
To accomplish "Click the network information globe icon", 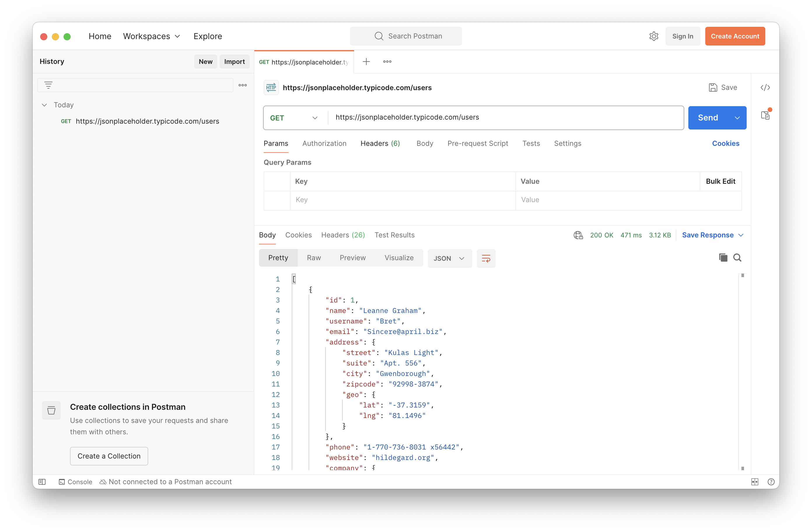I will tap(578, 235).
